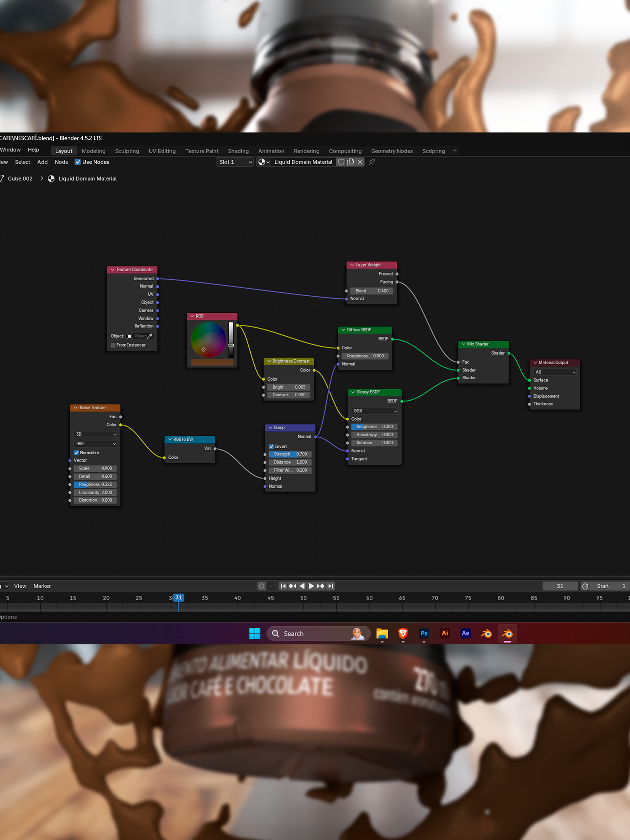Screen dimensions: 630x840
Task: Unlink the material with X icon
Action: pyautogui.click(x=360, y=162)
